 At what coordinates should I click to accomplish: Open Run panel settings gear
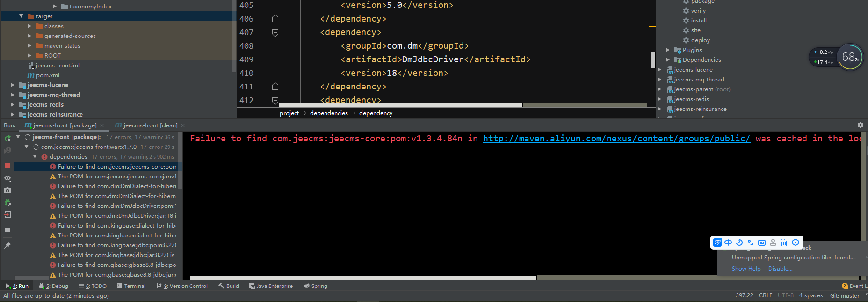(x=860, y=125)
